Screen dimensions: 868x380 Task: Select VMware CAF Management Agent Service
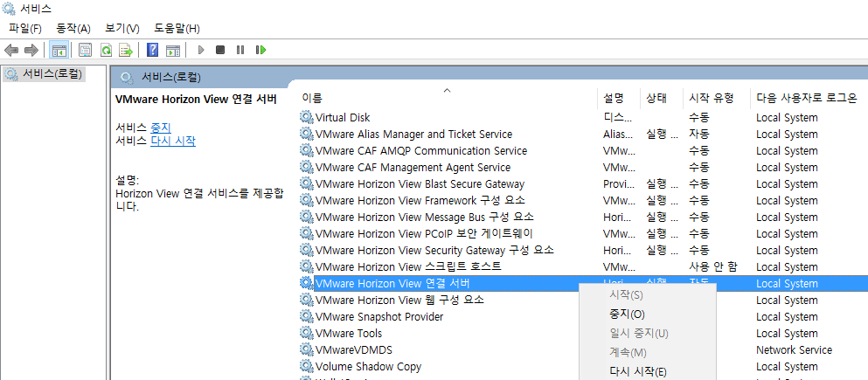(413, 167)
